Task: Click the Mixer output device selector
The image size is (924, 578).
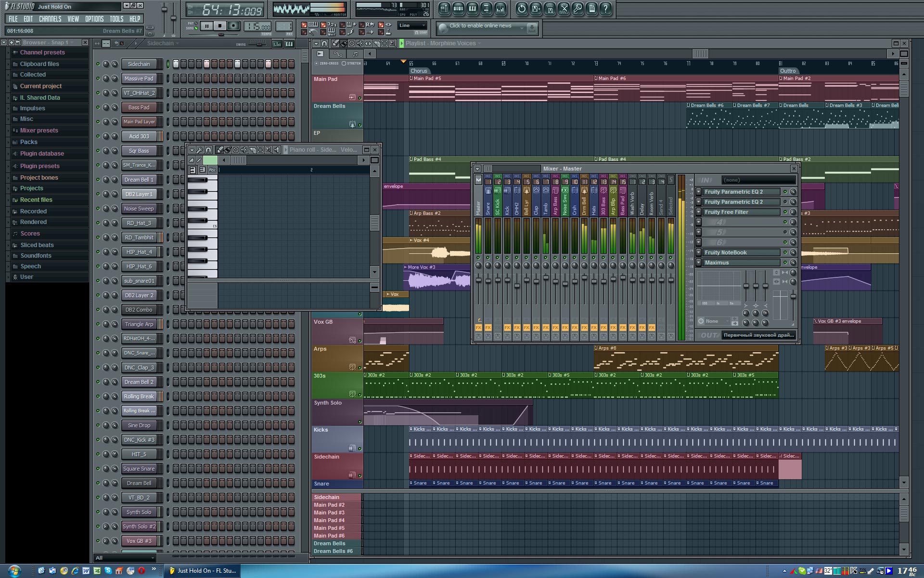Action: [758, 335]
